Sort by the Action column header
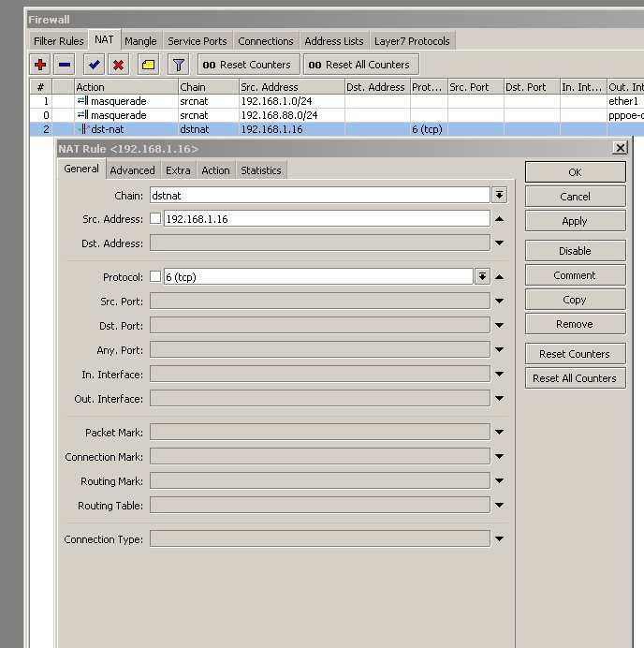This screenshot has width=644, height=648. [126, 87]
